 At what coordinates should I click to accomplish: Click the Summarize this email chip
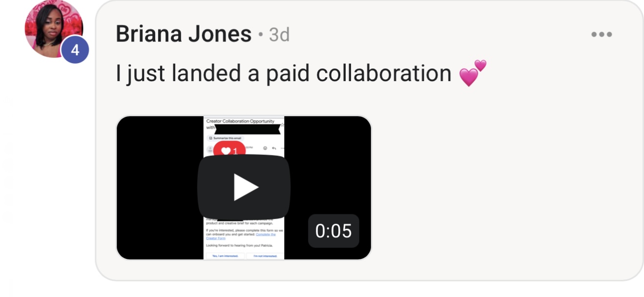click(x=225, y=138)
